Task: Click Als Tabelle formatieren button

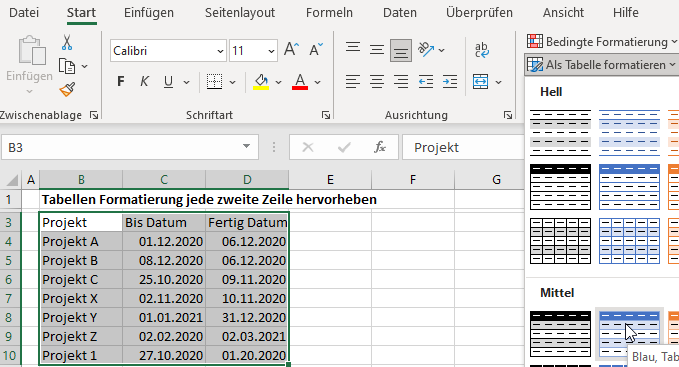Action: point(601,64)
